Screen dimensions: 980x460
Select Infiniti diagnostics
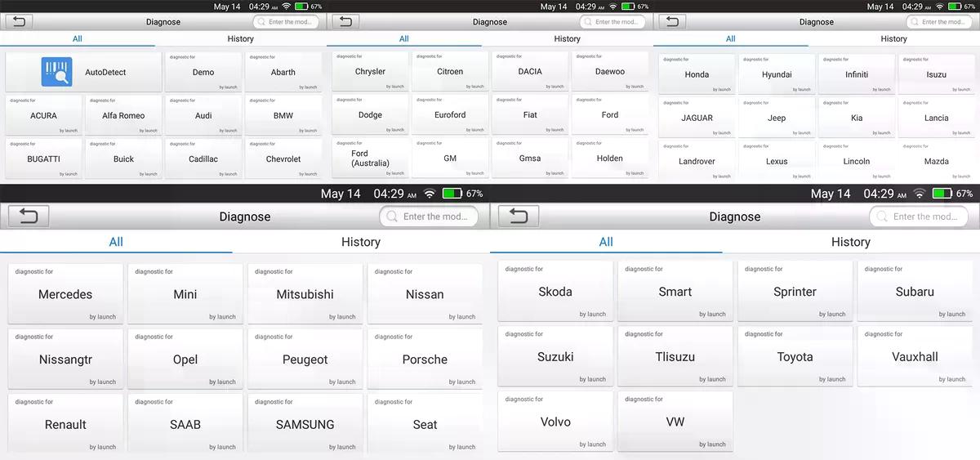pyautogui.click(x=857, y=74)
